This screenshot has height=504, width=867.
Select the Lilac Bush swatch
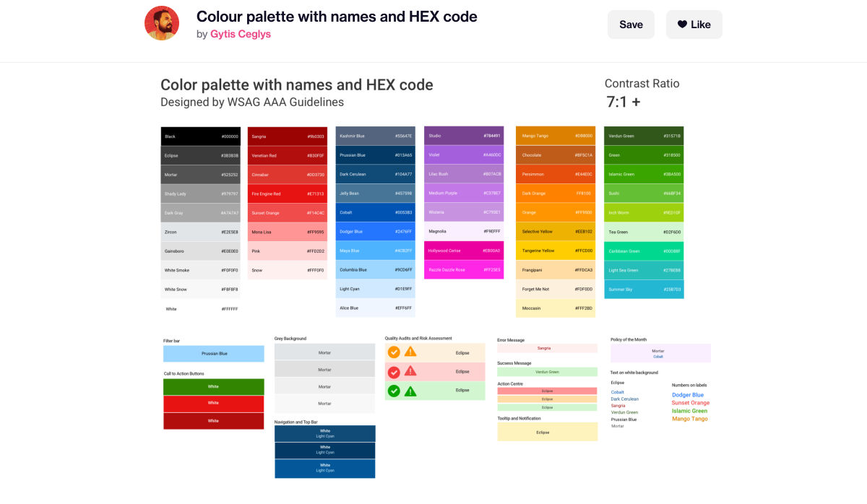click(464, 174)
